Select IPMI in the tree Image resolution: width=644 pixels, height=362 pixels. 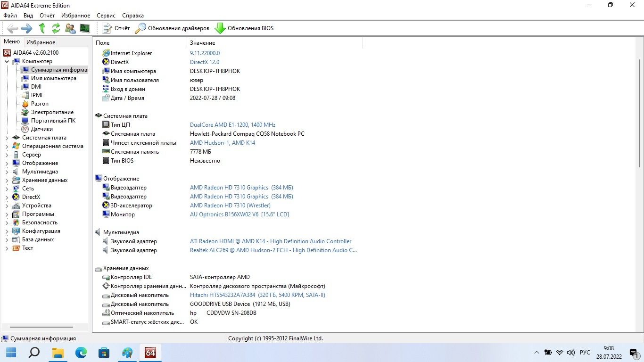click(x=36, y=95)
